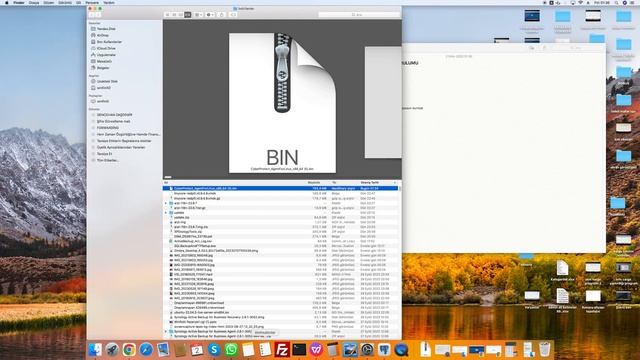Open Google Chrome from the Dock
The height and width of the screenshot is (360, 640).
129,350
